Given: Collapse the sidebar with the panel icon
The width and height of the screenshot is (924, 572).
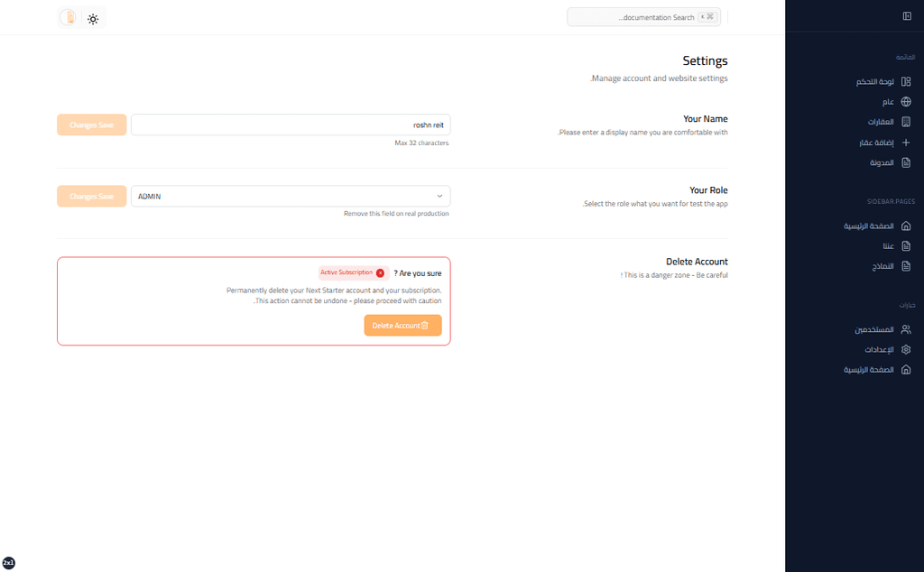Looking at the screenshot, I should [907, 16].
